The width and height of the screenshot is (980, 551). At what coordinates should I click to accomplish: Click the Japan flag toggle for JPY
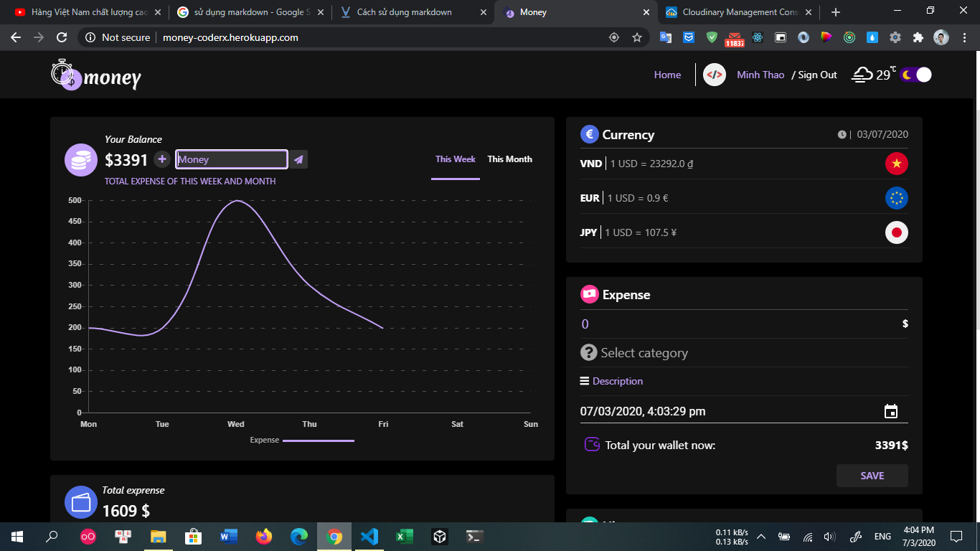(x=896, y=232)
